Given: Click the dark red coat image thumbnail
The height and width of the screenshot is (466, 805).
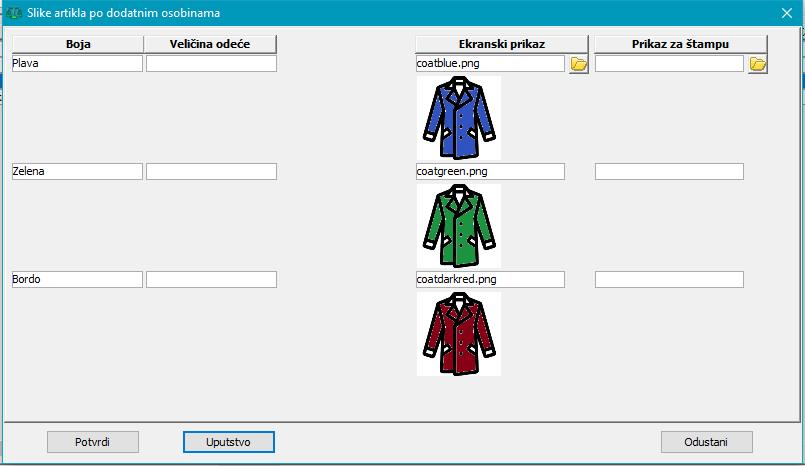Looking at the screenshot, I should 458,334.
